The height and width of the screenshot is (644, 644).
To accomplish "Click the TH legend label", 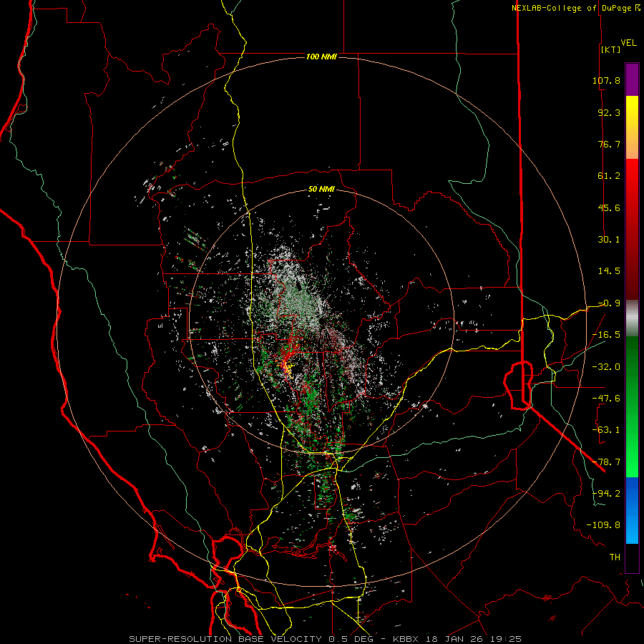I will (x=615, y=557).
